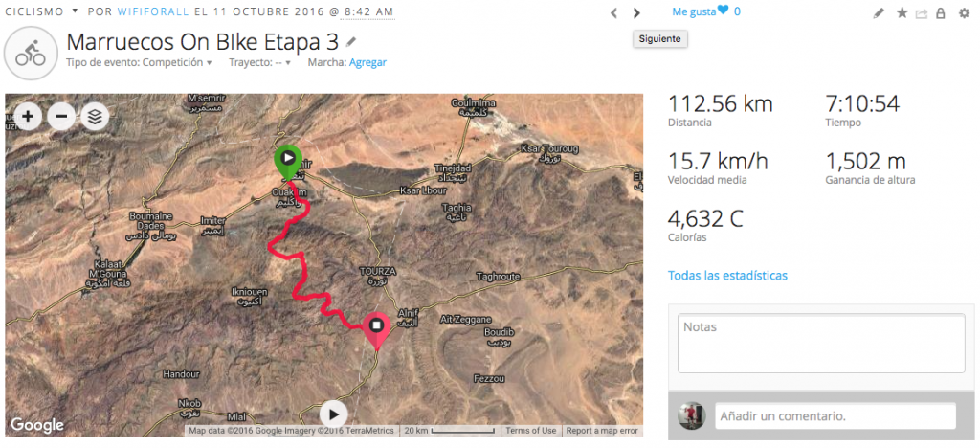Edit the activity title pencil icon
The height and width of the screenshot is (448, 980).
coord(352,42)
